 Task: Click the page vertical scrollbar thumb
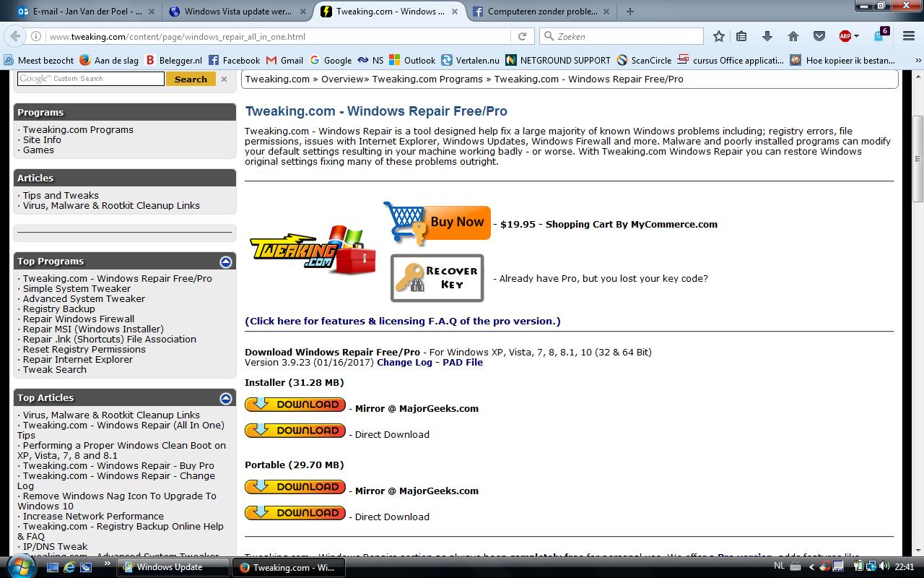[918, 158]
